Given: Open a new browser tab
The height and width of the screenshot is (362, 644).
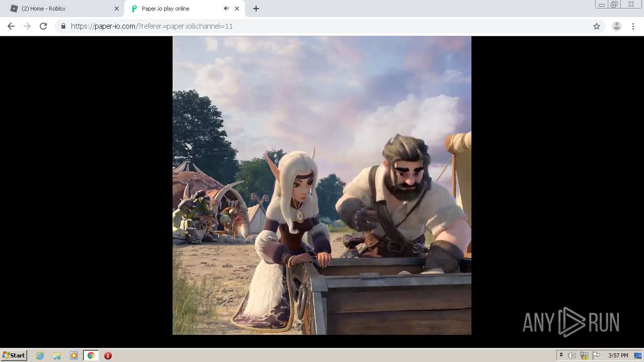Looking at the screenshot, I should 256,9.
